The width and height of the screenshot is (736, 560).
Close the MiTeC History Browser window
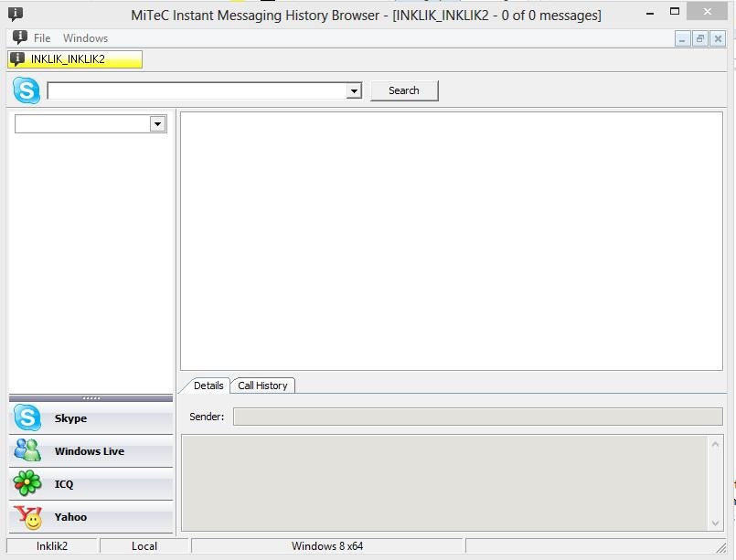(707, 12)
